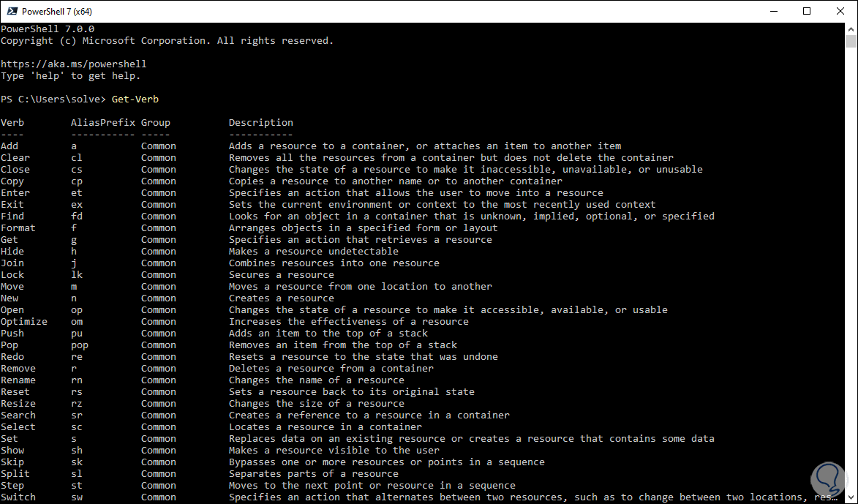
Task: Click the 'Rename' verb entry
Action: click(x=18, y=380)
